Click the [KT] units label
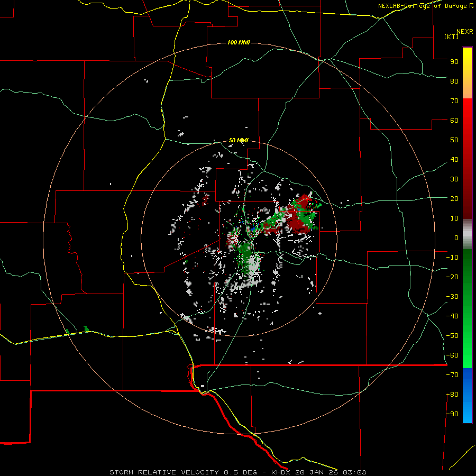This screenshot has width=476, height=476. [x=452, y=36]
